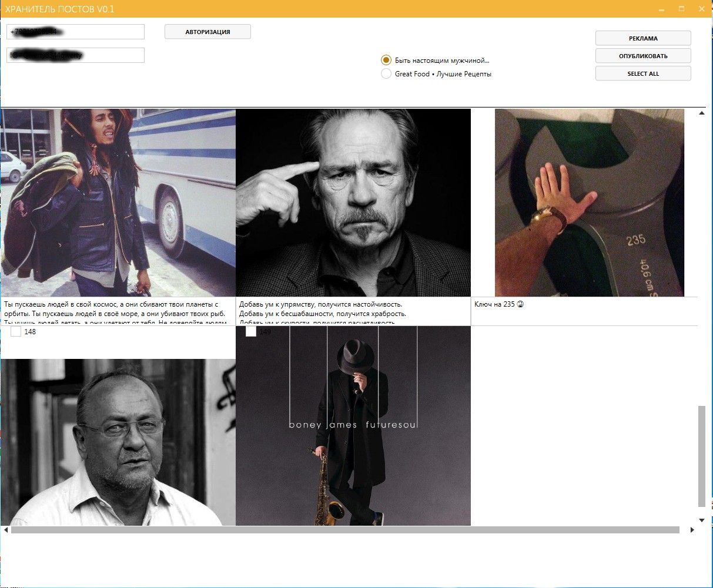Close the ХРАНИТЕЛЬ ПОСТОВ window
713x588 pixels.
702,9
